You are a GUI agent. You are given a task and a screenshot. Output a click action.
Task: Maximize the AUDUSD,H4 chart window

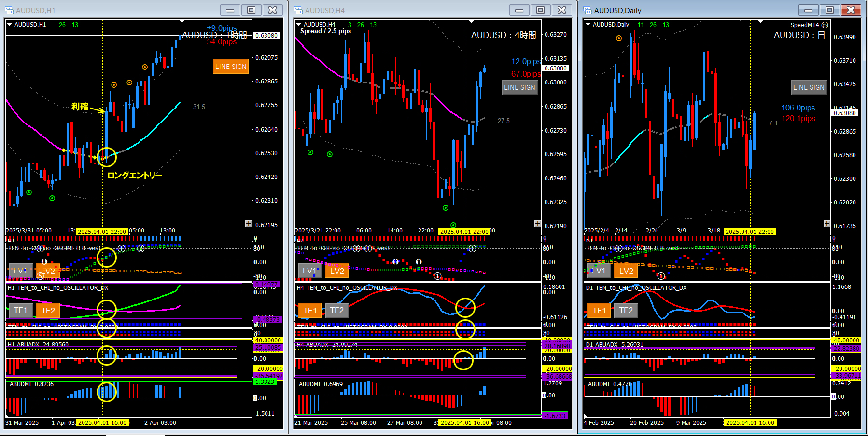click(x=541, y=10)
